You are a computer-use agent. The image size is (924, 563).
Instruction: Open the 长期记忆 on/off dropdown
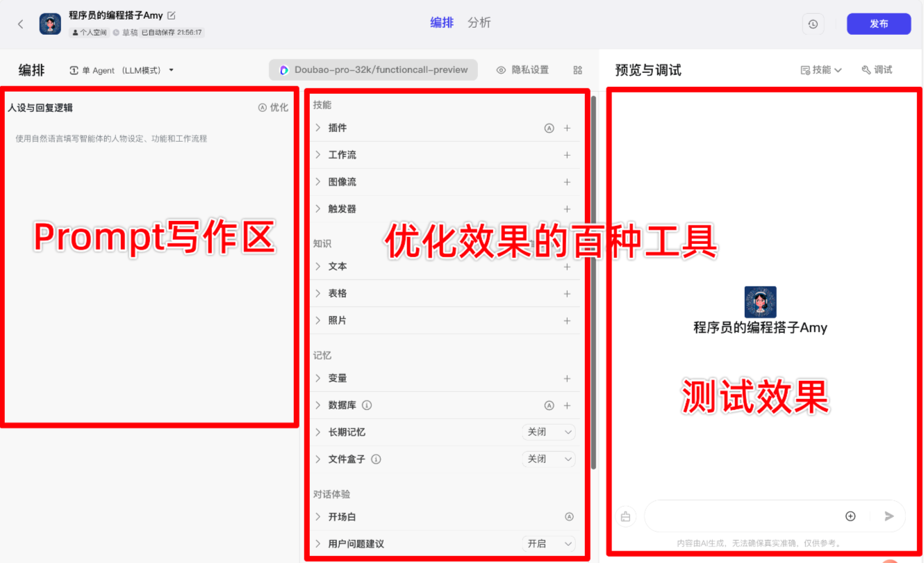[x=549, y=432]
